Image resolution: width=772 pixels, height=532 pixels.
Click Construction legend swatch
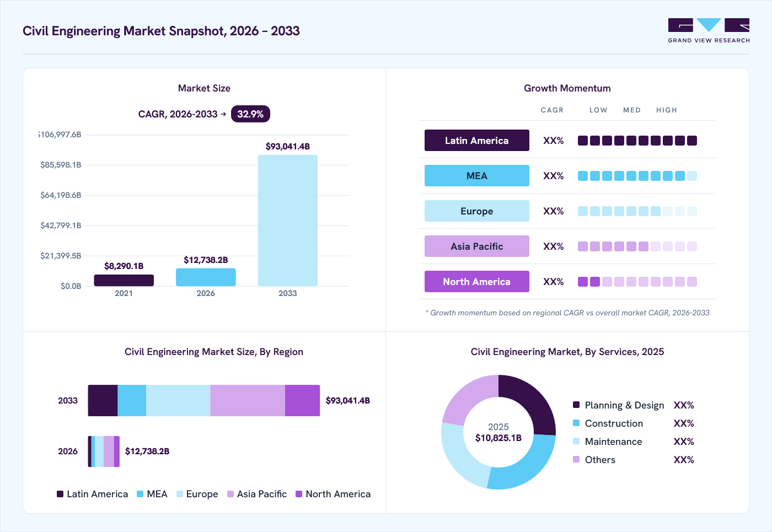[x=576, y=423]
